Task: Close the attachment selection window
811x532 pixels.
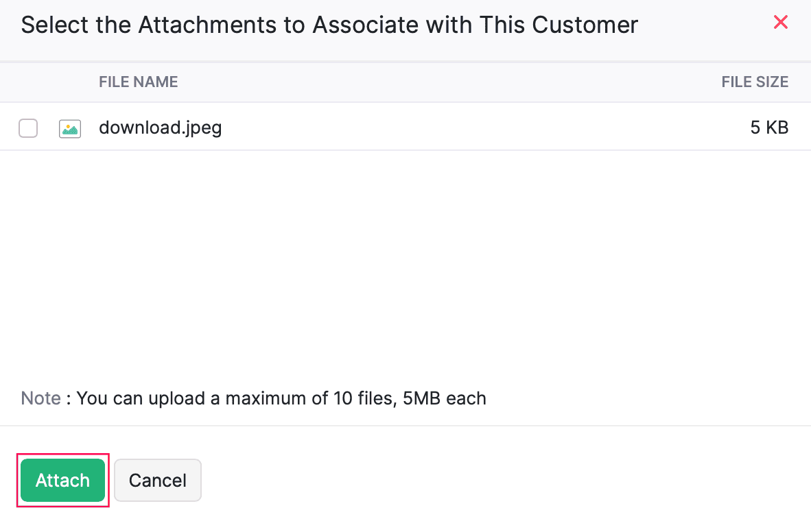Action: point(781,22)
